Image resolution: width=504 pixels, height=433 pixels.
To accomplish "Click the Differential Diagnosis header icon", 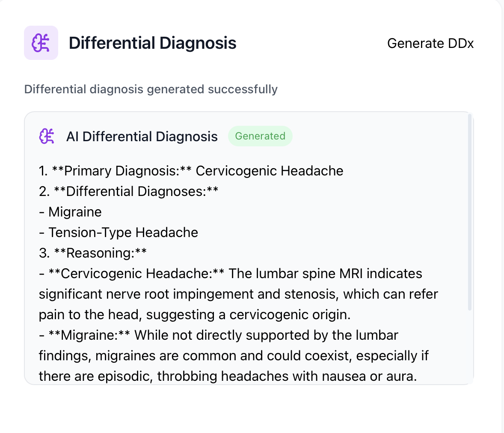I will pos(41,42).
